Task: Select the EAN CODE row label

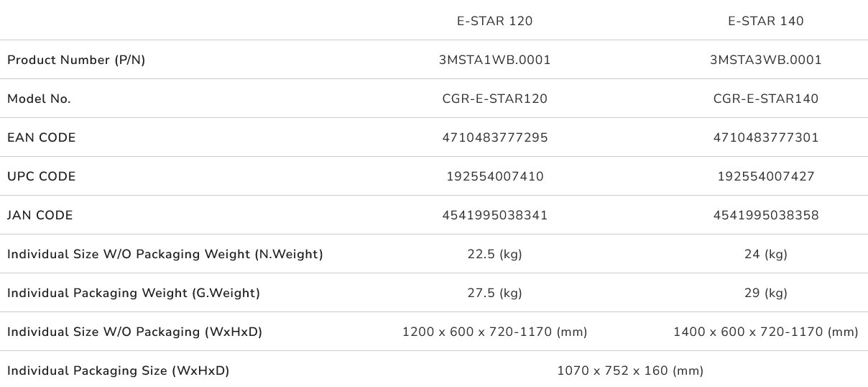Action: [41, 137]
